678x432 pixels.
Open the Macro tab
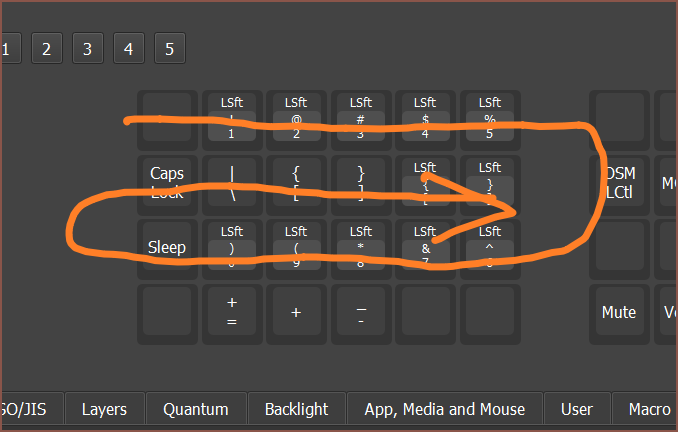(649, 409)
